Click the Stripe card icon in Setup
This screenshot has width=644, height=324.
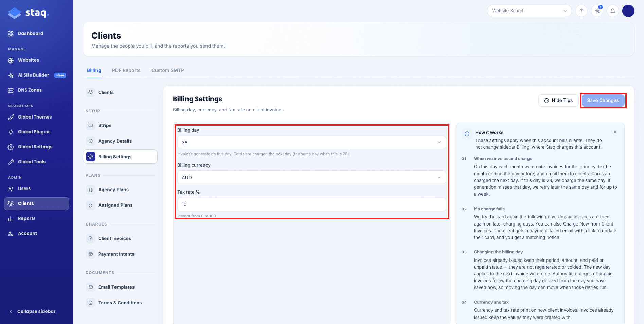coord(91,125)
